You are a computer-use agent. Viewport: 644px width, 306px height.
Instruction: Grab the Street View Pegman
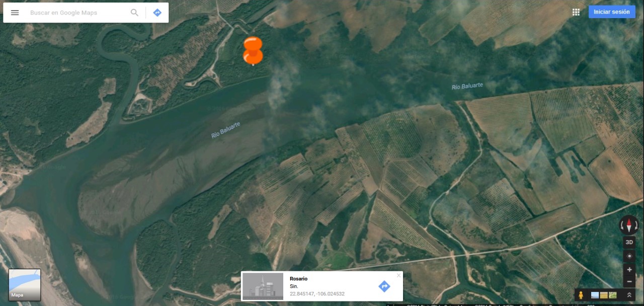pos(581,295)
